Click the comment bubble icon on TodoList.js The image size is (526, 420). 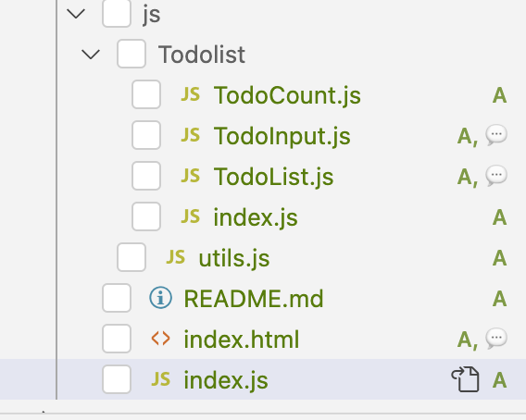496,176
